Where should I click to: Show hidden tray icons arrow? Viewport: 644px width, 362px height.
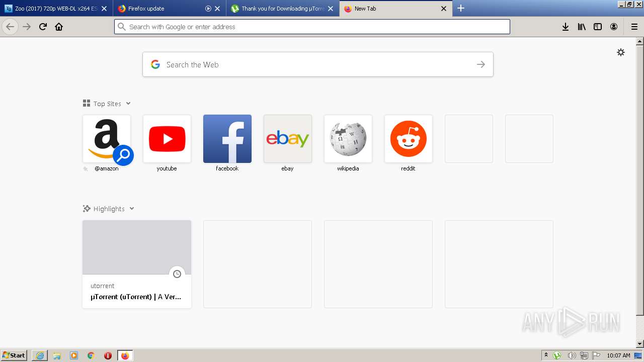pos(546,355)
